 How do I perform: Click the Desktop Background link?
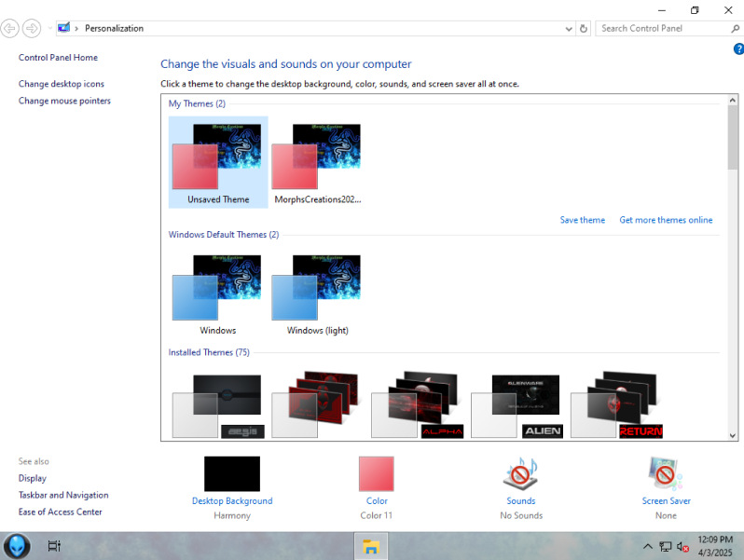[x=232, y=501]
